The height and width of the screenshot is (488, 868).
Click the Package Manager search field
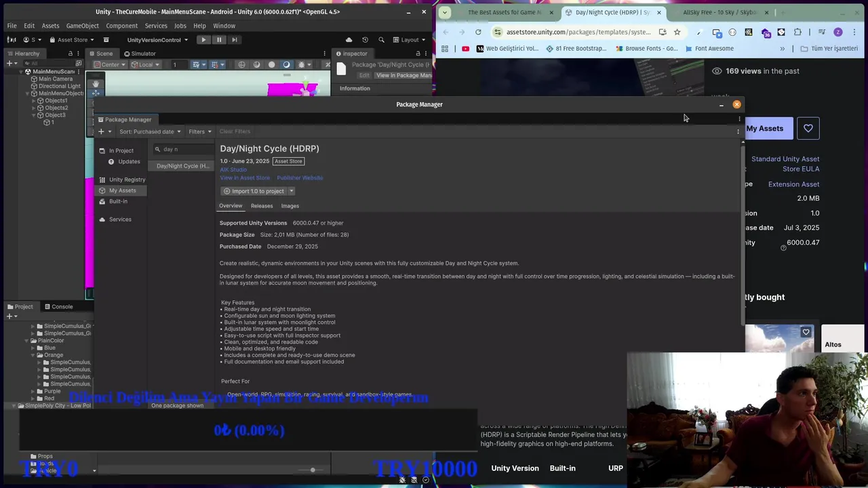(x=183, y=149)
